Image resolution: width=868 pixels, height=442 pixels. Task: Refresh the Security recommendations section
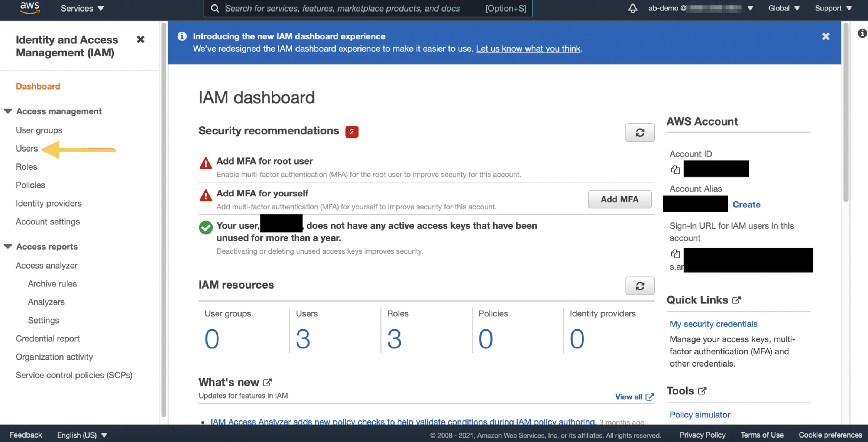pyautogui.click(x=639, y=133)
